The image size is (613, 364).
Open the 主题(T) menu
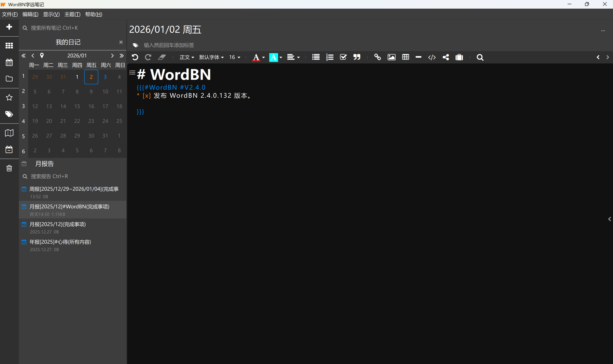tap(72, 14)
